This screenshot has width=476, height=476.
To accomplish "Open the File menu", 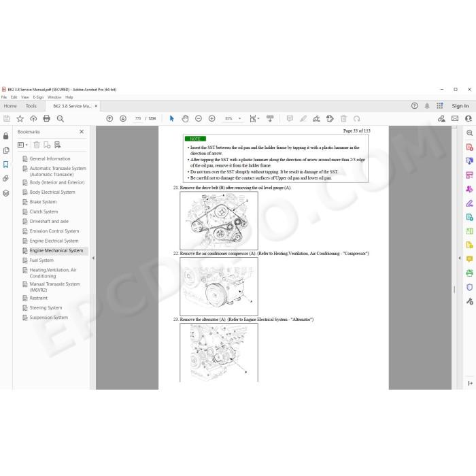I will 4,97.
